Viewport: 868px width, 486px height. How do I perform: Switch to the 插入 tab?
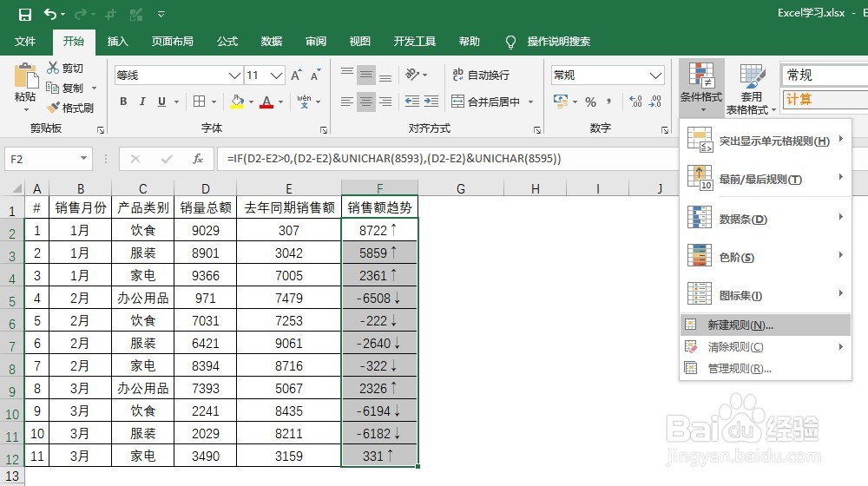point(117,42)
